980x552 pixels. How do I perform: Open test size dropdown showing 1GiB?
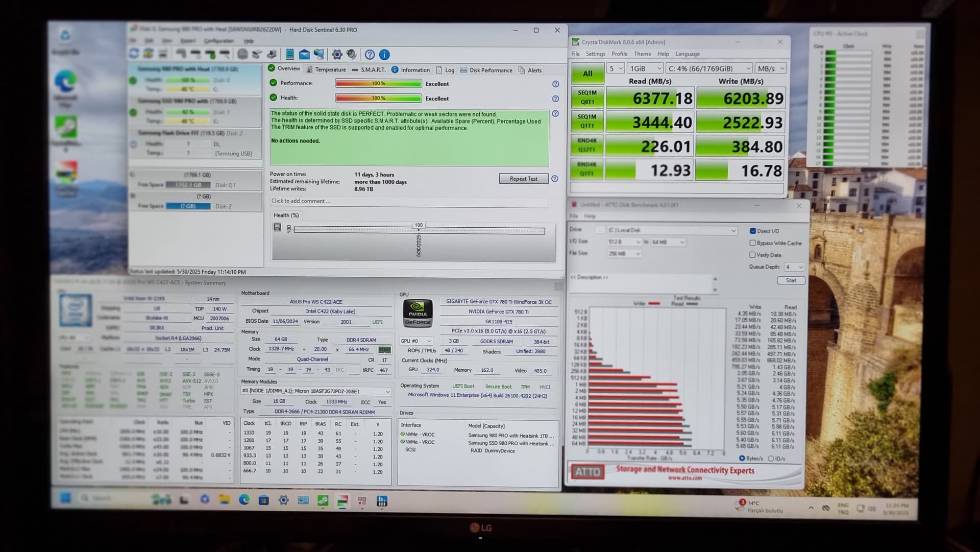(x=645, y=68)
